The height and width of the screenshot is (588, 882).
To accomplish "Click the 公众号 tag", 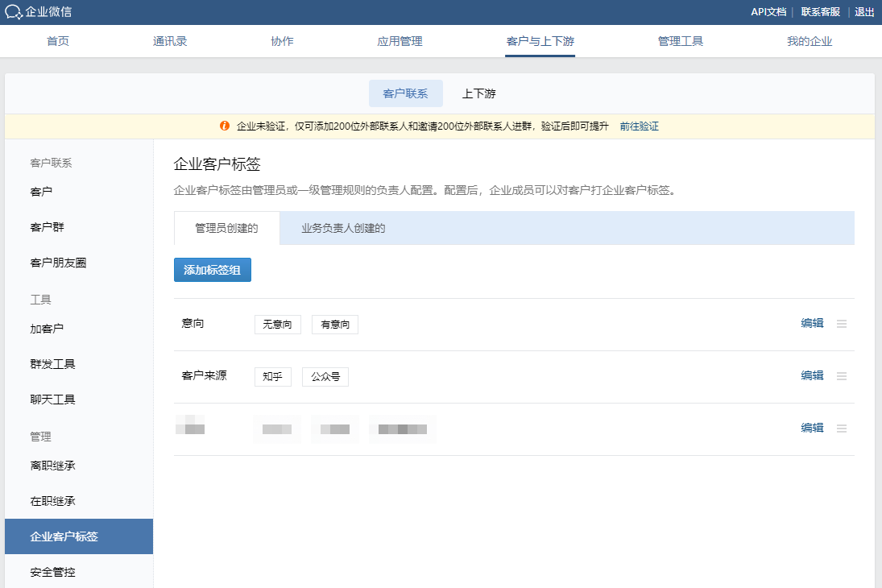I will (x=325, y=377).
